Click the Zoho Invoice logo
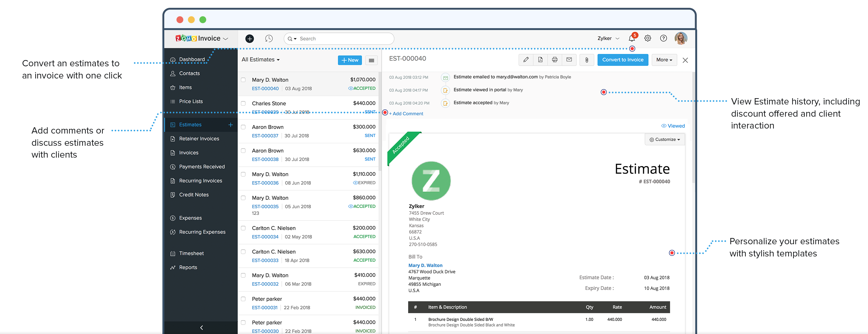The height and width of the screenshot is (334, 868). [198, 38]
